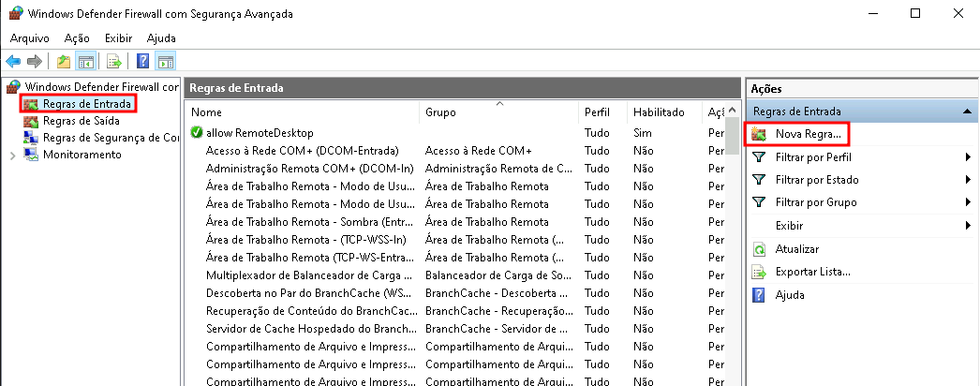Click the Filtrar por Estado funnel icon

pyautogui.click(x=759, y=179)
